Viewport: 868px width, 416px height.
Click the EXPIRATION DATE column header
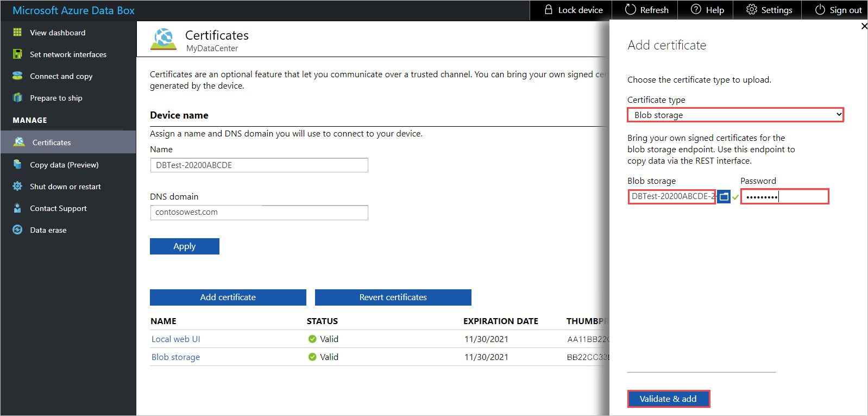tap(501, 321)
